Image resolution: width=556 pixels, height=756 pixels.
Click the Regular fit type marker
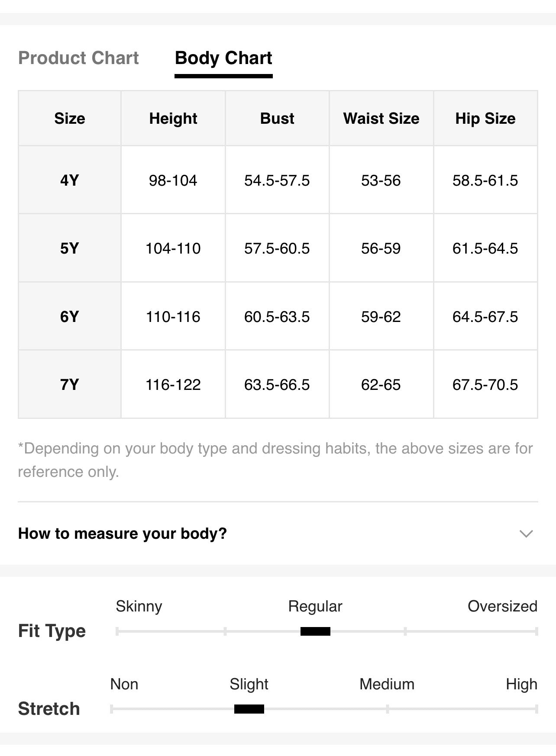315,631
